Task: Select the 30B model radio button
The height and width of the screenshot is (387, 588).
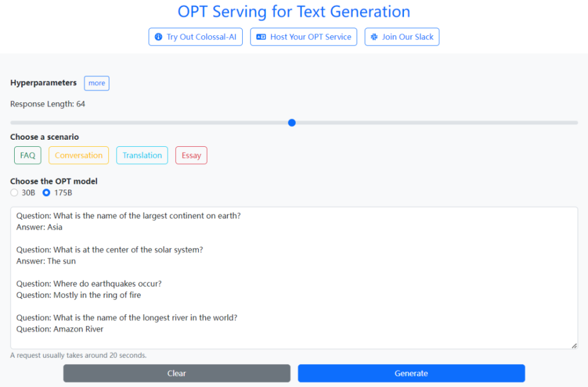Action: 14,193
